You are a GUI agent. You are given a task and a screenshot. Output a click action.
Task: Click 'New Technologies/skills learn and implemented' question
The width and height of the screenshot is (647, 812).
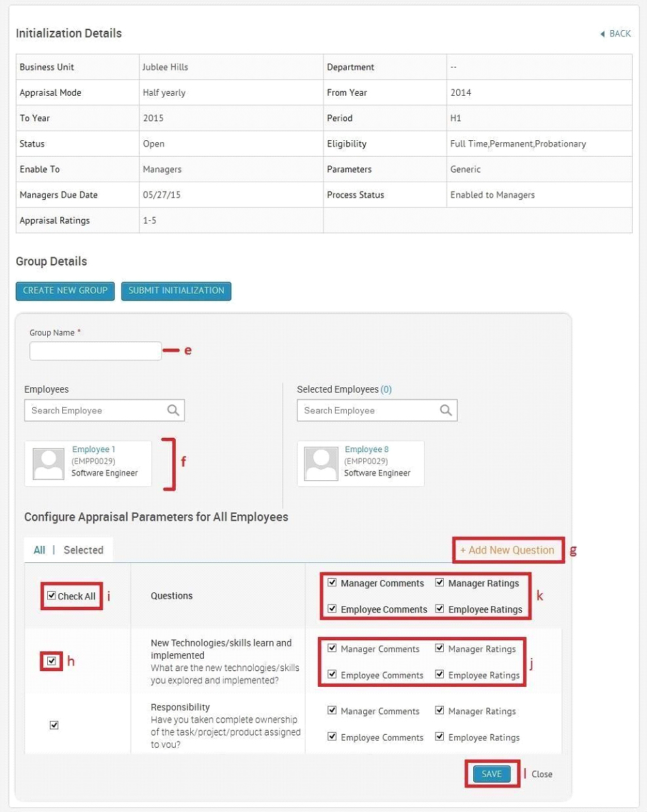tap(221, 649)
